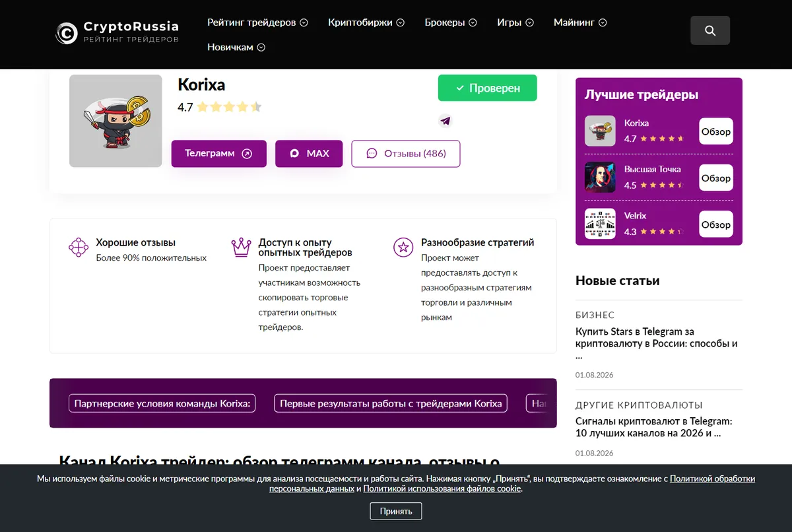Image resolution: width=792 pixels, height=532 pixels.
Task: Click the Korixa ninja avatar image
Action: click(115, 121)
